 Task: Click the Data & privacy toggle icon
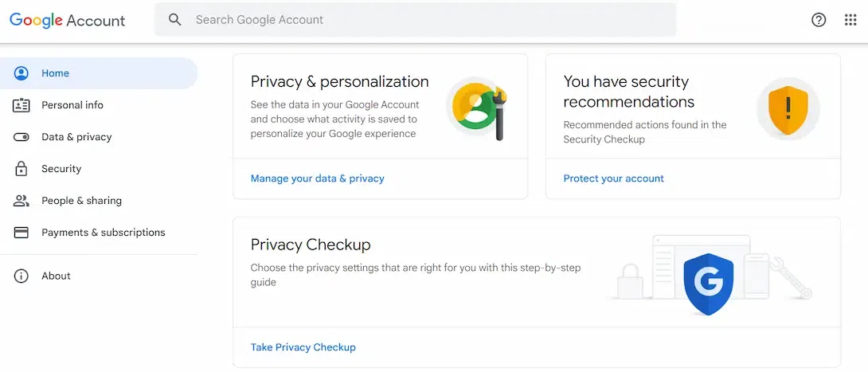(22, 137)
